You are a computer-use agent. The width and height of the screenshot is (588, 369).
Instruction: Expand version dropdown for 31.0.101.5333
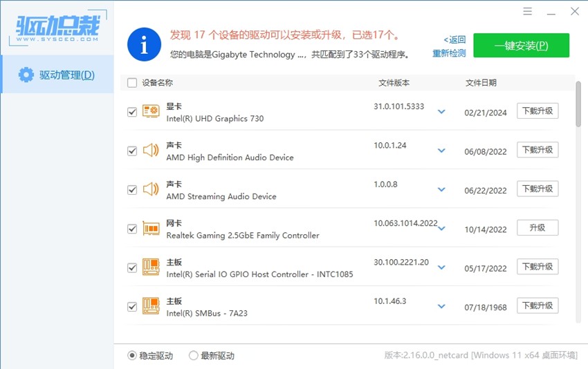pos(442,112)
